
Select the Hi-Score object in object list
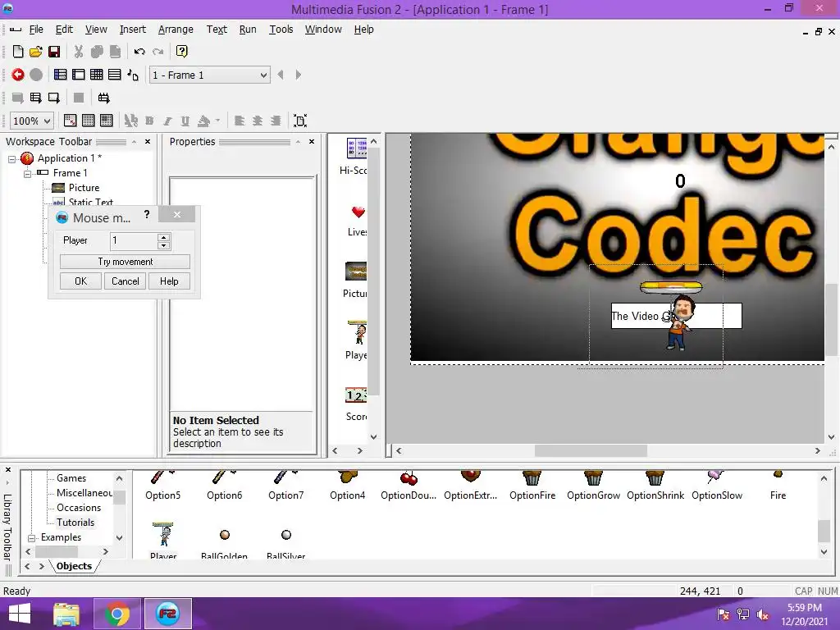point(356,148)
